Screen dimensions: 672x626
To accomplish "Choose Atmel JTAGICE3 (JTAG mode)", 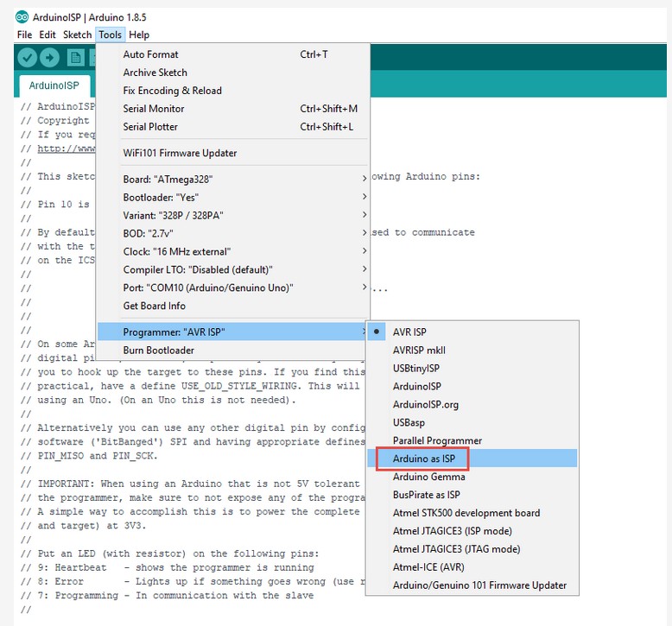I will (472, 549).
